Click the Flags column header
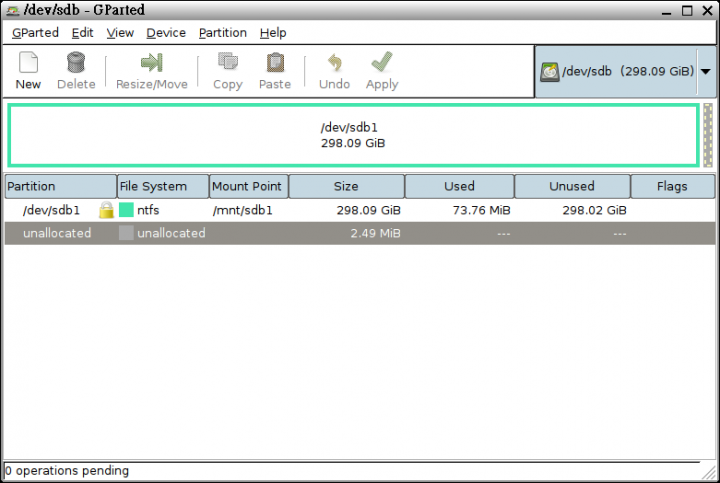Viewport: 720px width, 483px height. pyautogui.click(x=673, y=186)
